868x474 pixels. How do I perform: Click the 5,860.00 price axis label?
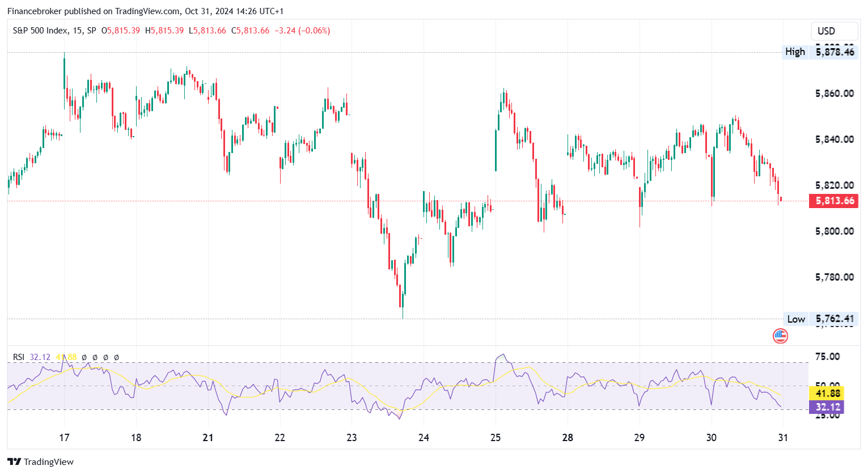pyautogui.click(x=834, y=94)
